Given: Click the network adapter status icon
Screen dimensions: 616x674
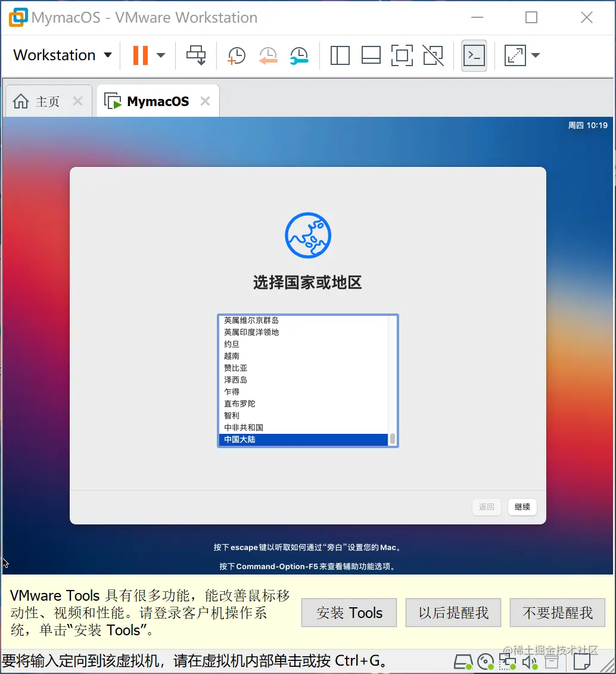Looking at the screenshot, I should (x=508, y=662).
